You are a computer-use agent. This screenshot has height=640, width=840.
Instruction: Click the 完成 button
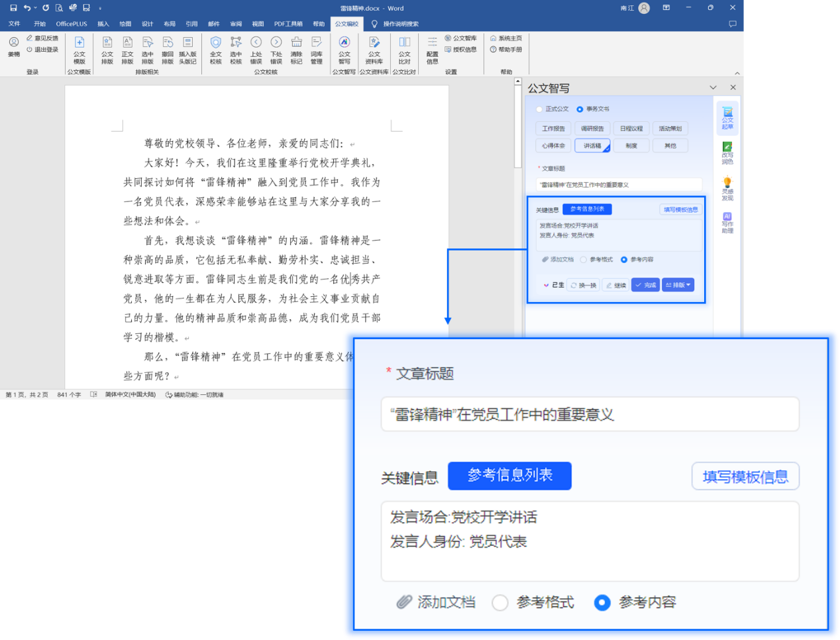[x=645, y=285]
